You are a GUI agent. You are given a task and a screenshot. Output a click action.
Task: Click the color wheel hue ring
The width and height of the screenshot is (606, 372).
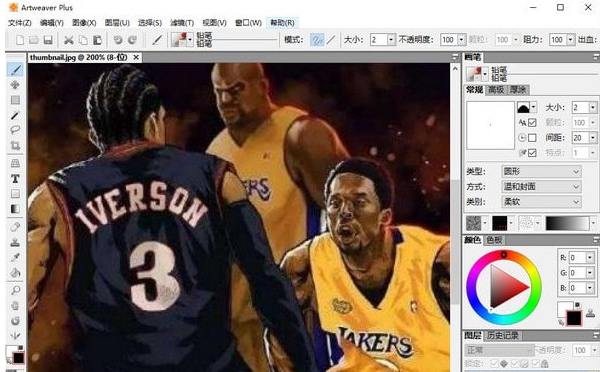[504, 255]
